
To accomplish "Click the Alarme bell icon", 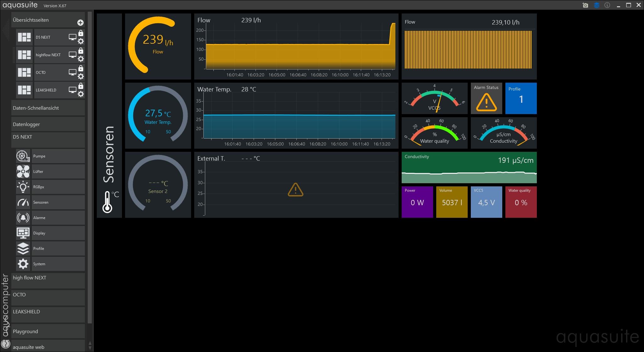I will click(23, 218).
